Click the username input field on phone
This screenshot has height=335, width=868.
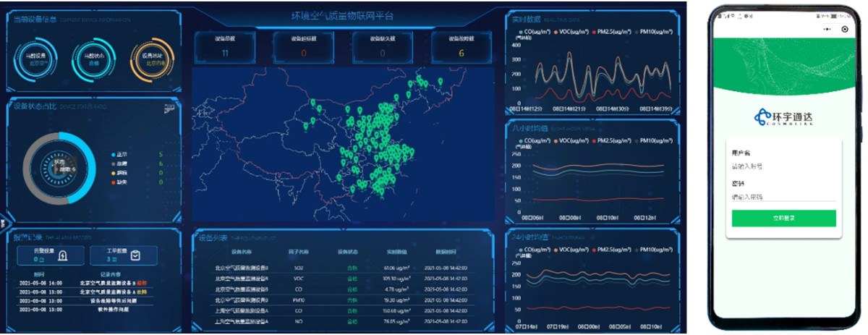(x=783, y=167)
